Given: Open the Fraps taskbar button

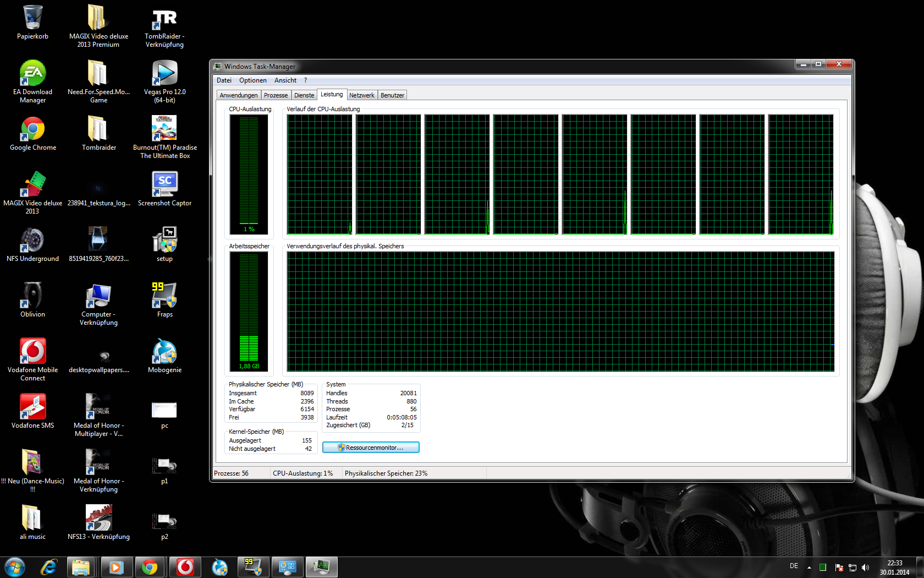Looking at the screenshot, I should 253,567.
